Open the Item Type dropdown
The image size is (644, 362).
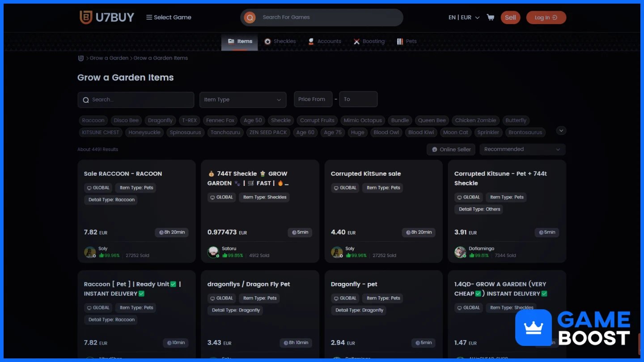[x=243, y=100]
